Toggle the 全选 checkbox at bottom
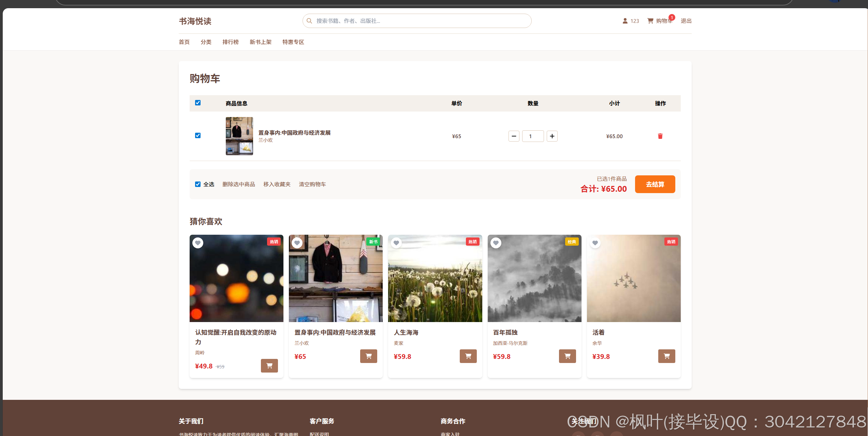Image resolution: width=868 pixels, height=436 pixels. coord(198,184)
